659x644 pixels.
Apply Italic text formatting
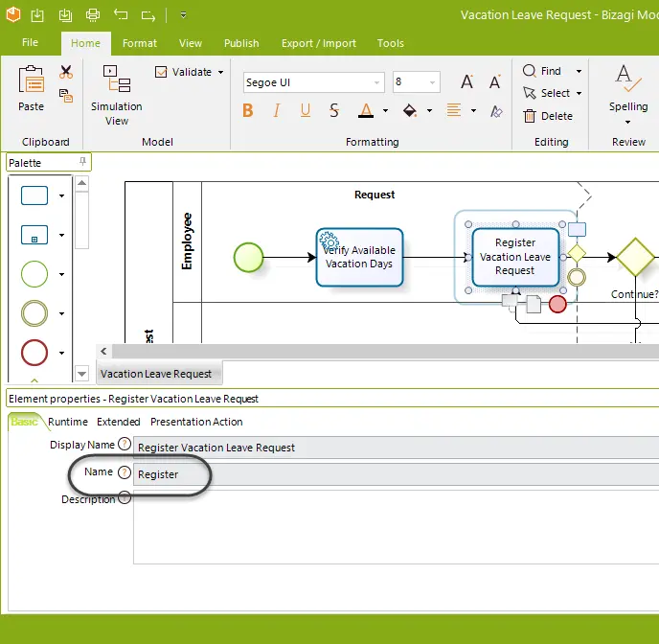pos(276,110)
